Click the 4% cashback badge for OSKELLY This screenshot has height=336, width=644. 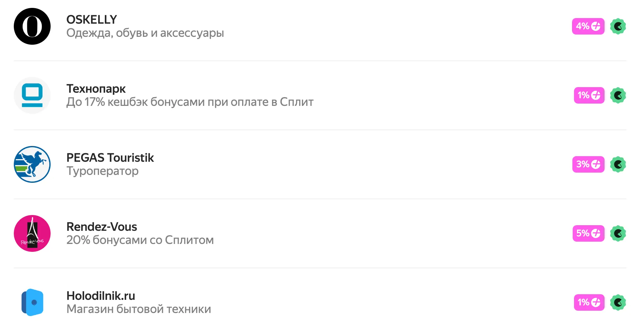(588, 26)
